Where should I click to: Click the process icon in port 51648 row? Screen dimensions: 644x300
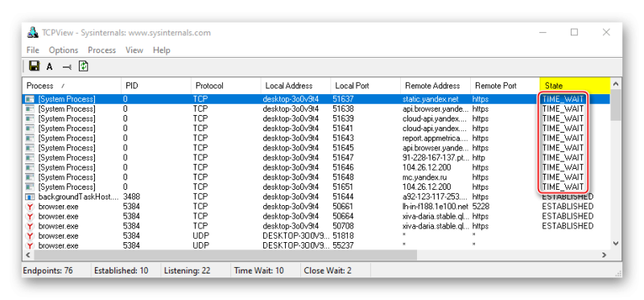click(30, 177)
